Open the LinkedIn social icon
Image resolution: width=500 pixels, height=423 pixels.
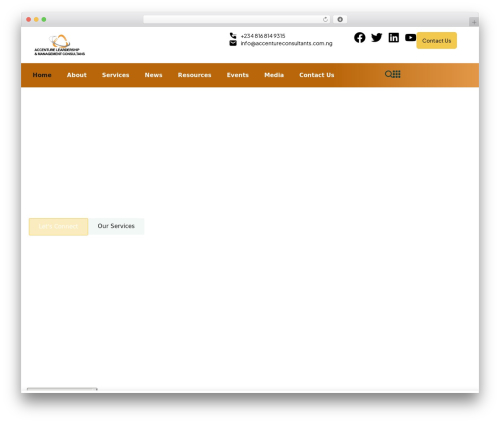(393, 38)
